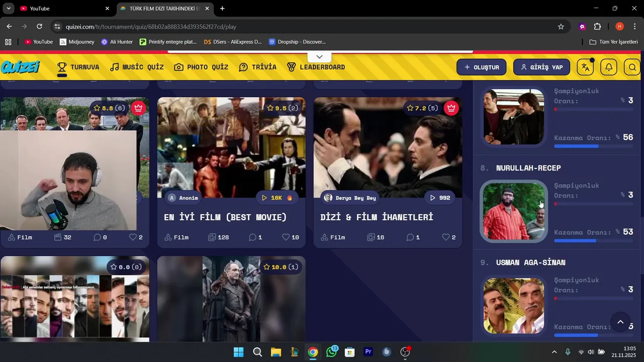Viewport: 644px width, 362px height.
Task: Open Trivia menu
Action: tap(258, 67)
